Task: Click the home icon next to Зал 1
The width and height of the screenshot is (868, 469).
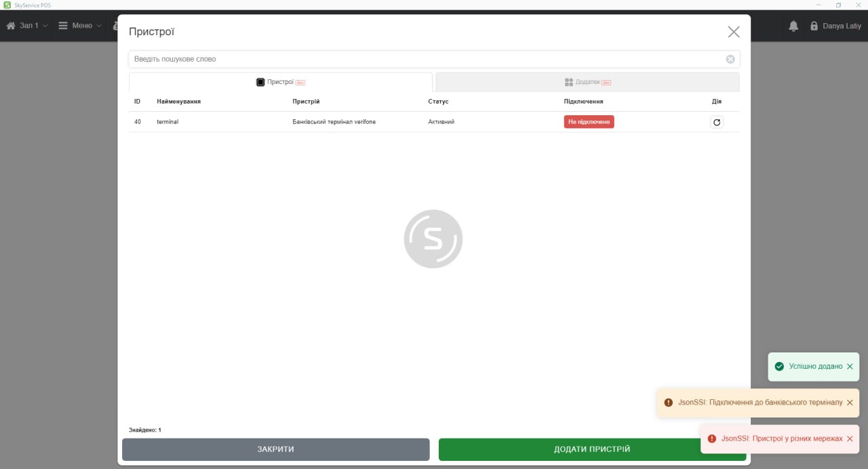Action: click(x=11, y=26)
